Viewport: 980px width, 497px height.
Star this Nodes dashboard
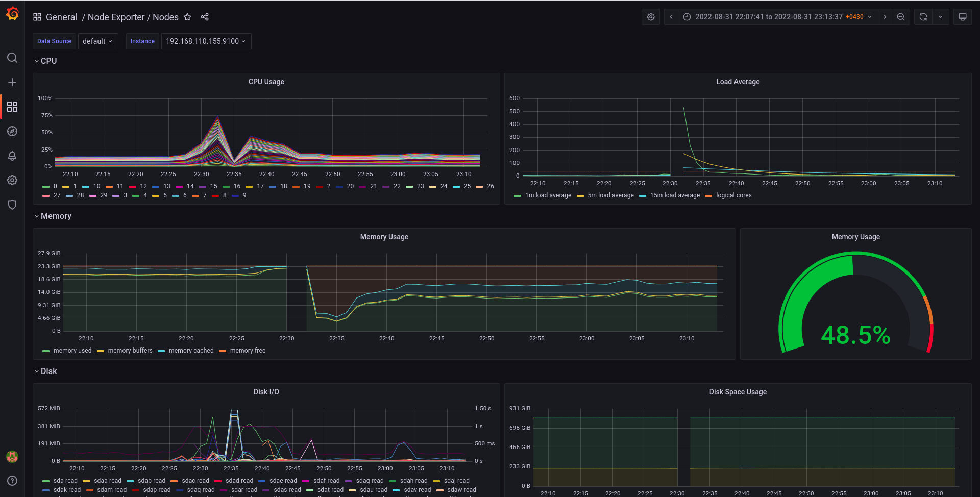click(187, 17)
